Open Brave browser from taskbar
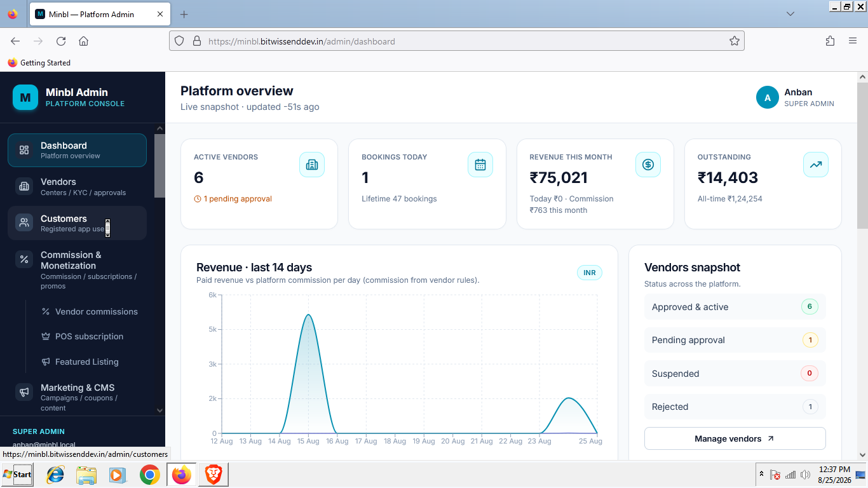The height and width of the screenshot is (488, 868). tap(213, 475)
